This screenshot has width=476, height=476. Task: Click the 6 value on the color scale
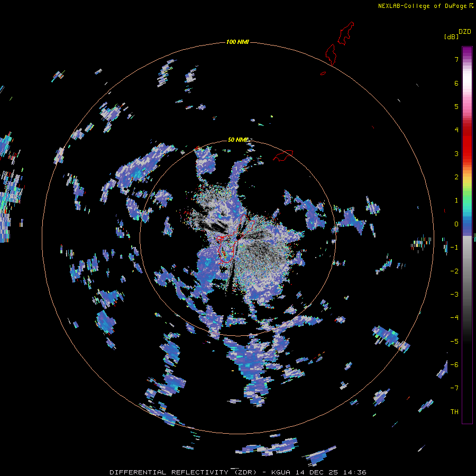pyautogui.click(x=456, y=83)
